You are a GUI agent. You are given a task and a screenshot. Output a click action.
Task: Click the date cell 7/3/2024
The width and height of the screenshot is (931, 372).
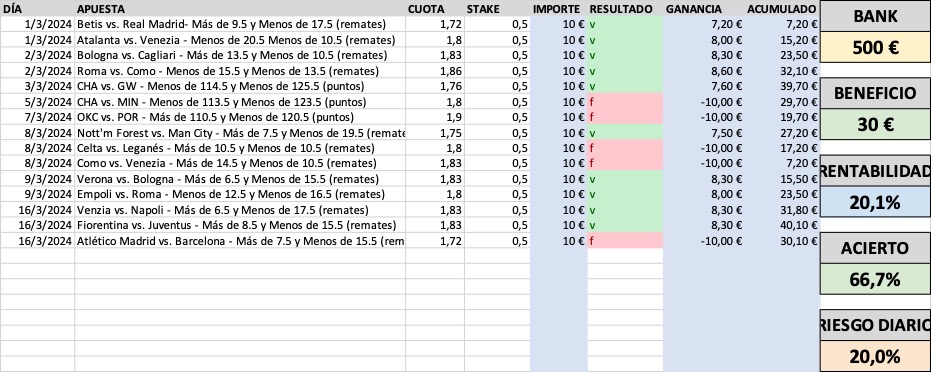tap(37, 117)
